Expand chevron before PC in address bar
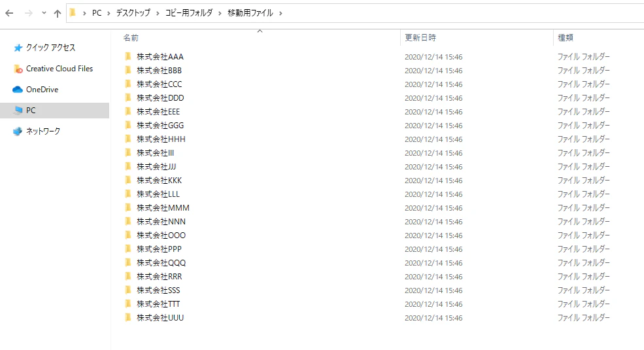Screen dimensions: 644x350 point(84,13)
